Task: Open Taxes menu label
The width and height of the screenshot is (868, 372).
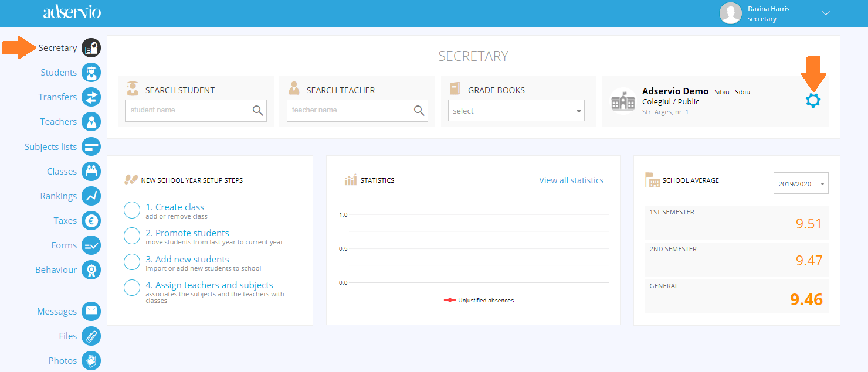Action: click(x=65, y=221)
